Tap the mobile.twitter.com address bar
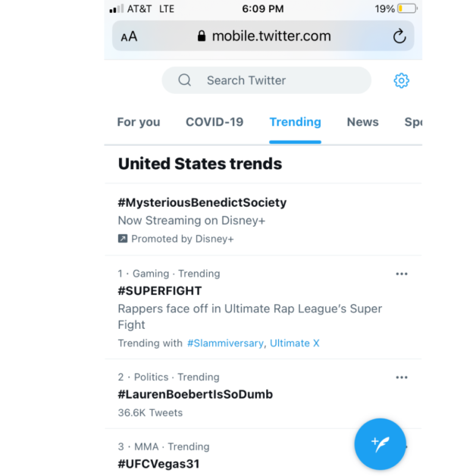This screenshot has height=476, width=476. point(263,36)
